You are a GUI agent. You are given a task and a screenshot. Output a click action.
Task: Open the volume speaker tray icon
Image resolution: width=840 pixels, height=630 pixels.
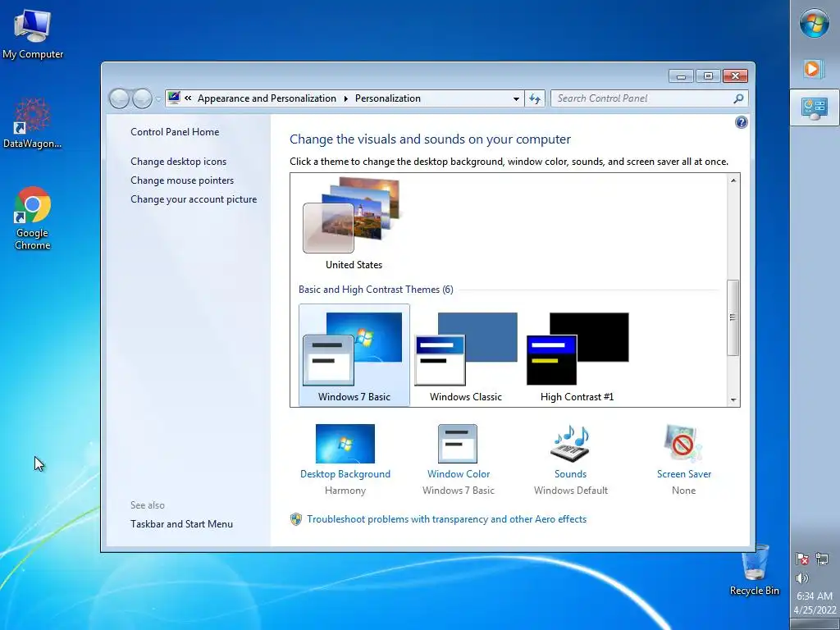(802, 578)
